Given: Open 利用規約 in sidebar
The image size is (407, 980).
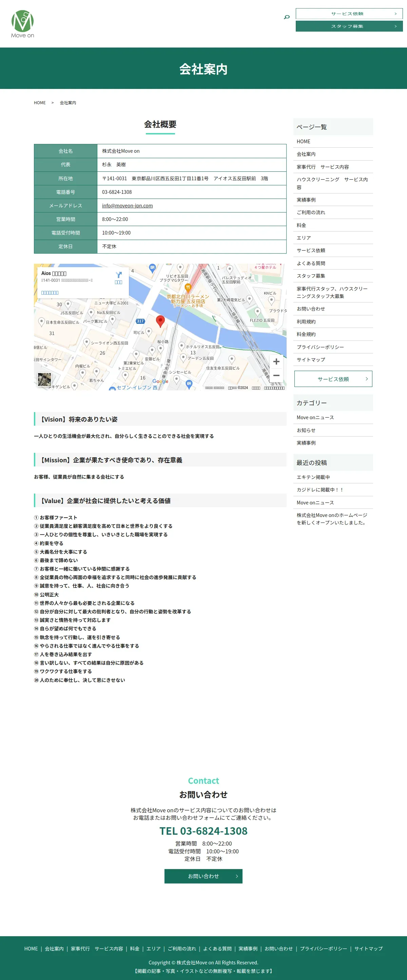Looking at the screenshot, I should click(x=333, y=321).
